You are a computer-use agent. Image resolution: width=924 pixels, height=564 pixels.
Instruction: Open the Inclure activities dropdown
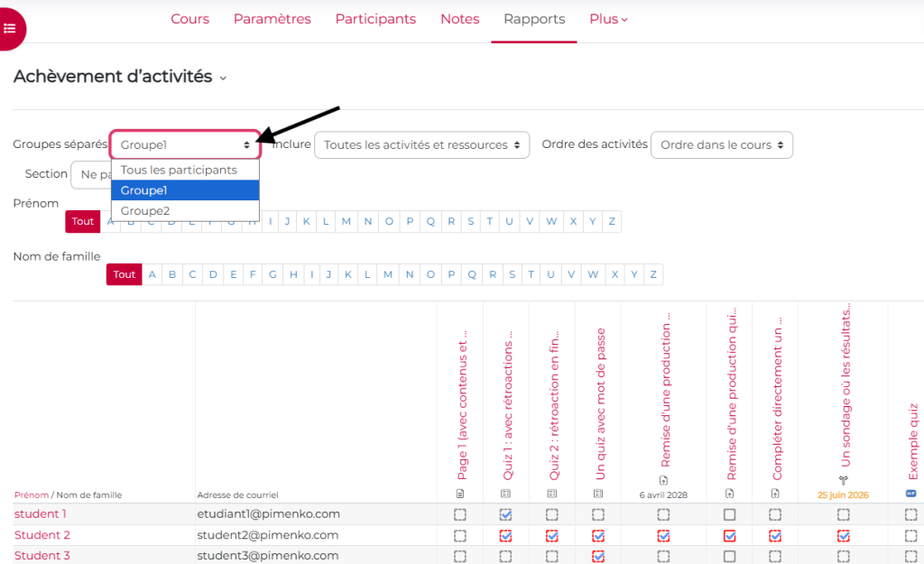(x=422, y=145)
